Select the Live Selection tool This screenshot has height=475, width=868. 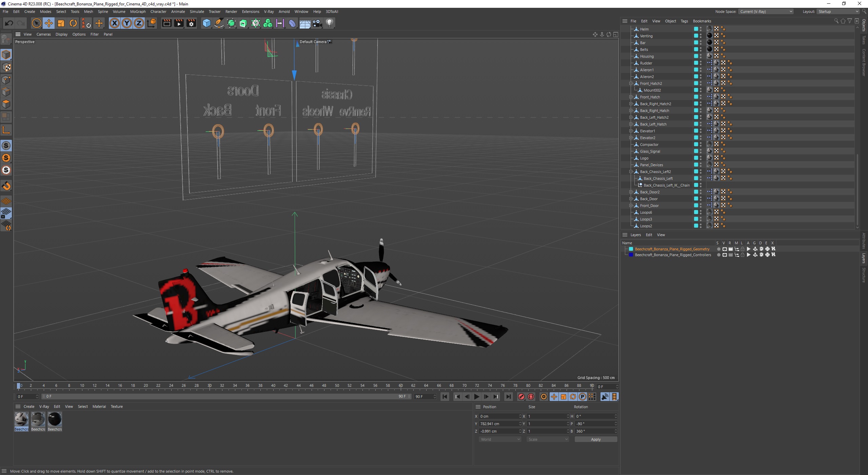click(x=36, y=23)
